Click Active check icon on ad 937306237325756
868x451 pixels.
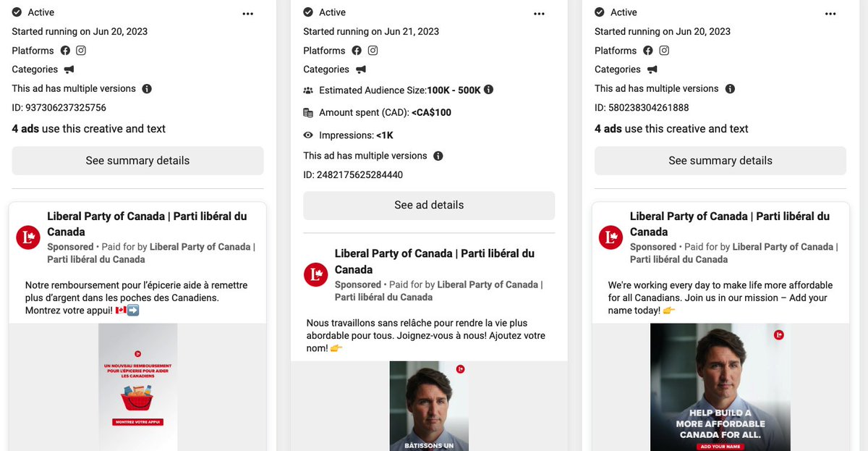pos(17,12)
